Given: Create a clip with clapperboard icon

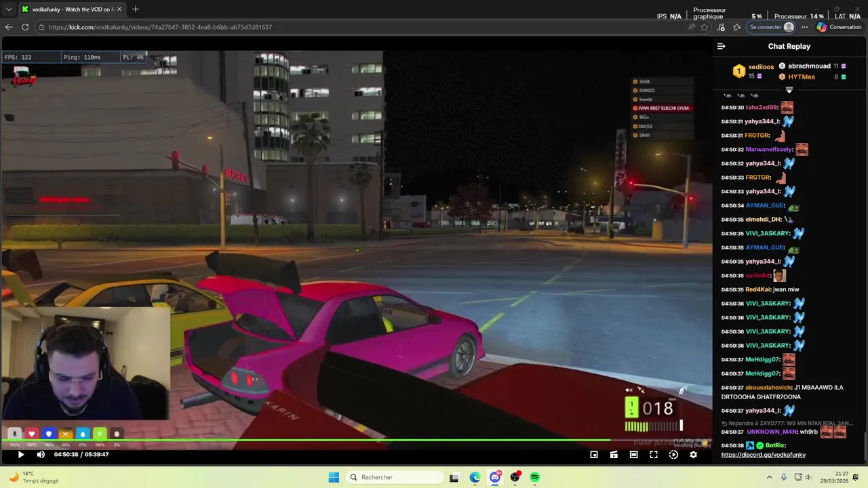Looking at the screenshot, I should click(614, 455).
